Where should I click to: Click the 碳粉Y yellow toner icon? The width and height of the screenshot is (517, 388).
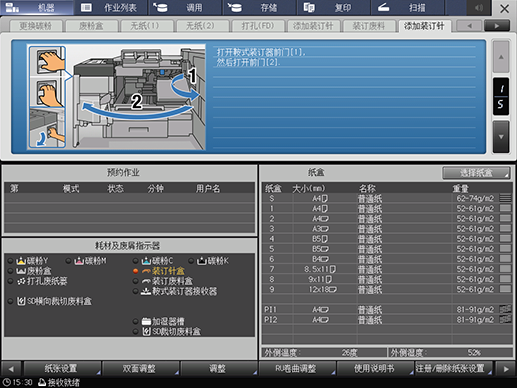point(21,261)
